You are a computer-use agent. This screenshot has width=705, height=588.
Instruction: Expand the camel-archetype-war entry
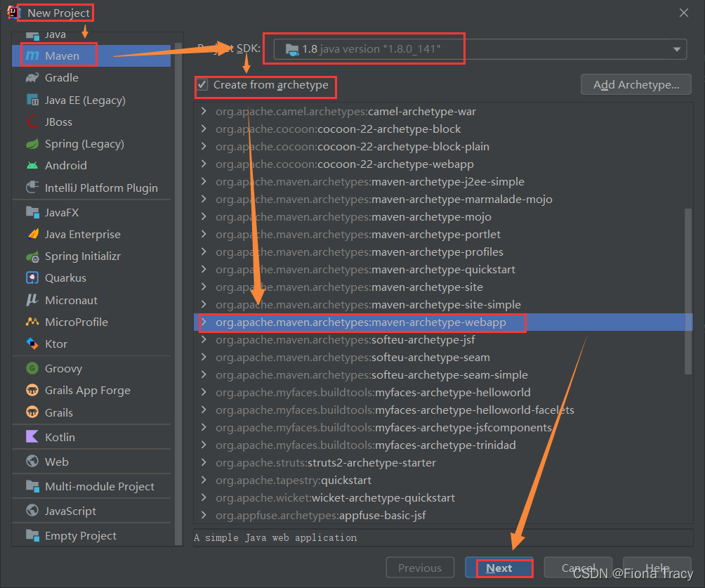click(204, 111)
